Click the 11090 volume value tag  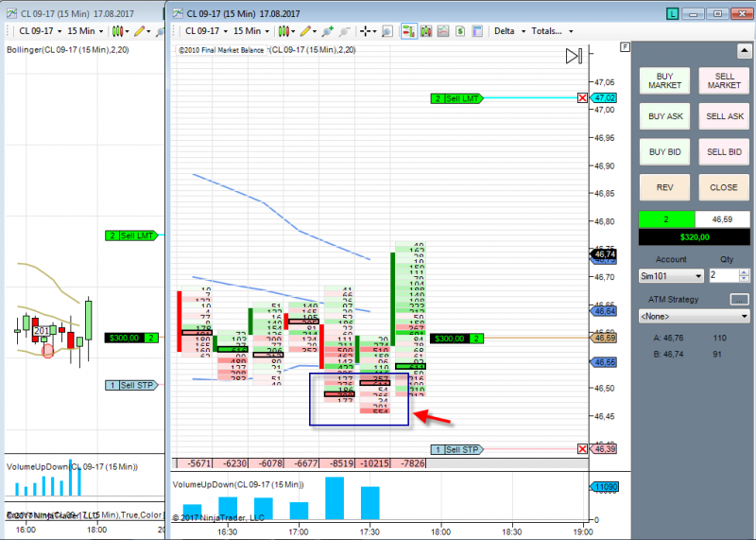605,487
